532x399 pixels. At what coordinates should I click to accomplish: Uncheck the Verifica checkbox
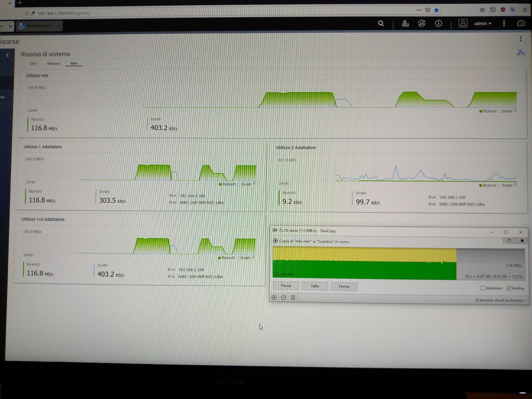click(x=509, y=288)
